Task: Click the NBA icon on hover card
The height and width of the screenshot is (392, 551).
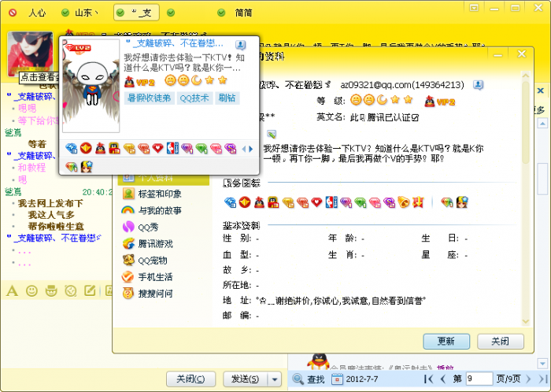Action: [x=172, y=148]
